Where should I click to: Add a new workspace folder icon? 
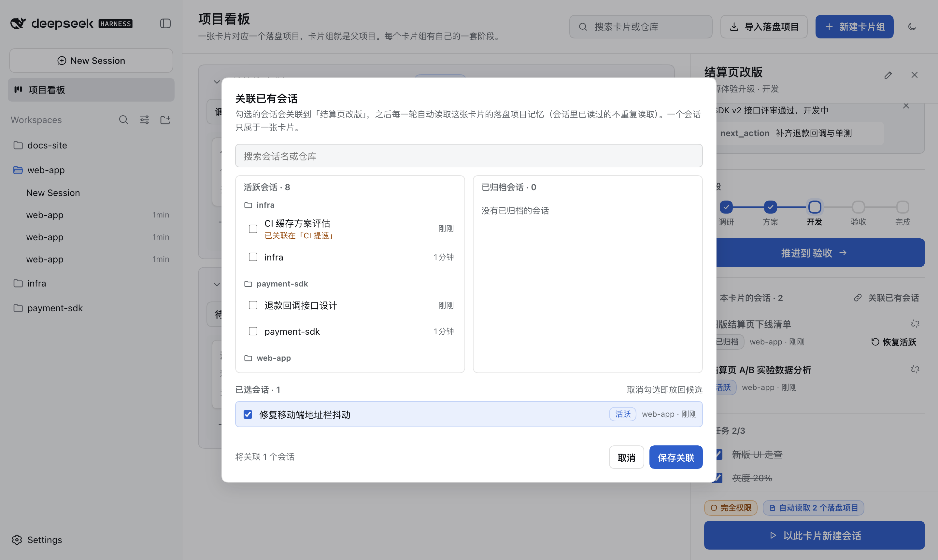[165, 120]
